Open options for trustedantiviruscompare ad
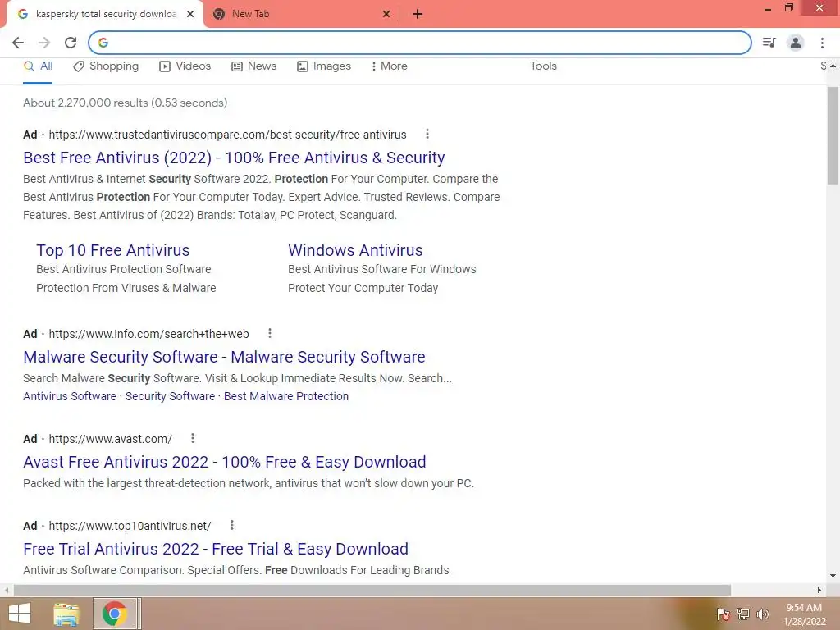This screenshot has height=630, width=840. click(427, 134)
